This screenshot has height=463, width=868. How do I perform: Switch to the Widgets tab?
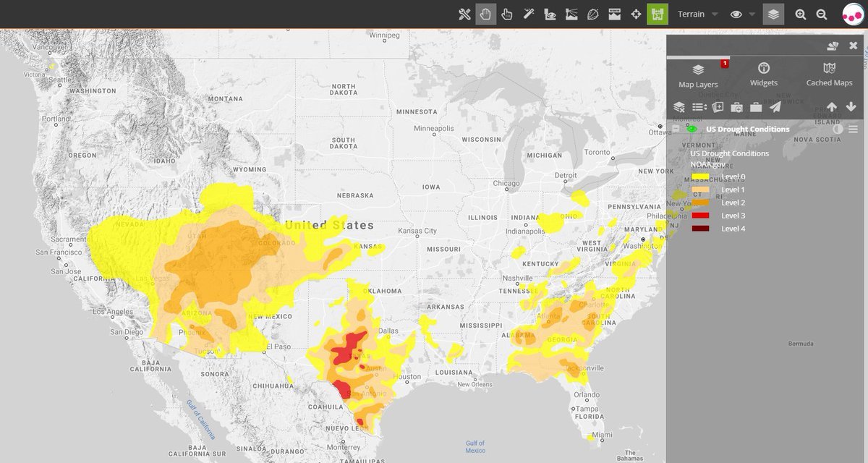pyautogui.click(x=763, y=75)
